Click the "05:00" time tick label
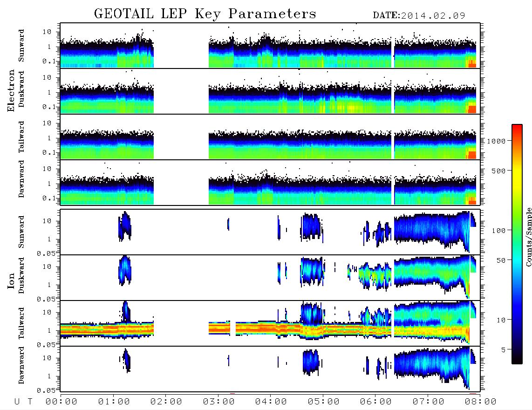The image size is (532, 410). (324, 402)
